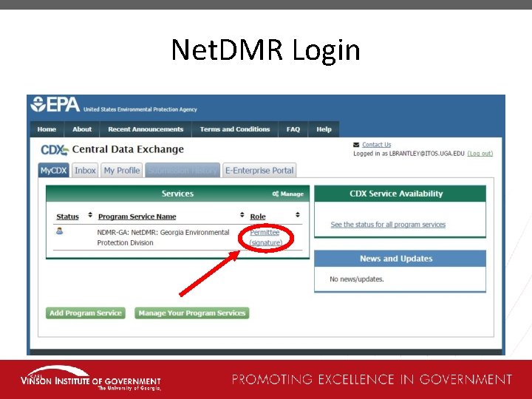Switch to the Inbox tab
The height and width of the screenshot is (399, 532).
click(x=85, y=171)
